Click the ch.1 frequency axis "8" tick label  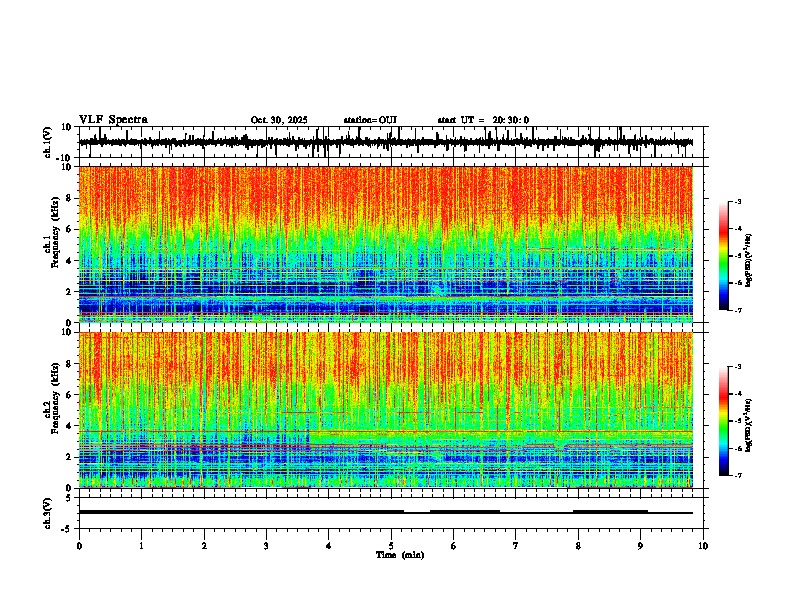(x=70, y=198)
